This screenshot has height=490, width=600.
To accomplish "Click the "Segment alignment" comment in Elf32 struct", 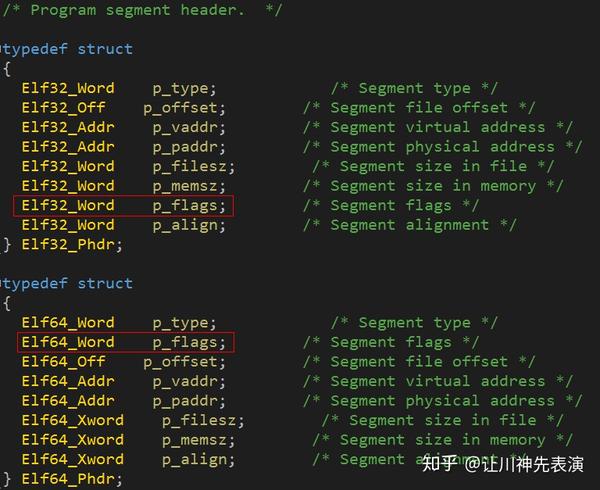I will coord(410,225).
